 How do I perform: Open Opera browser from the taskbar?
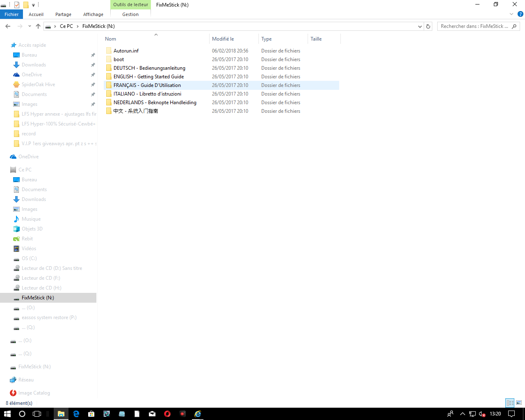click(x=167, y=414)
